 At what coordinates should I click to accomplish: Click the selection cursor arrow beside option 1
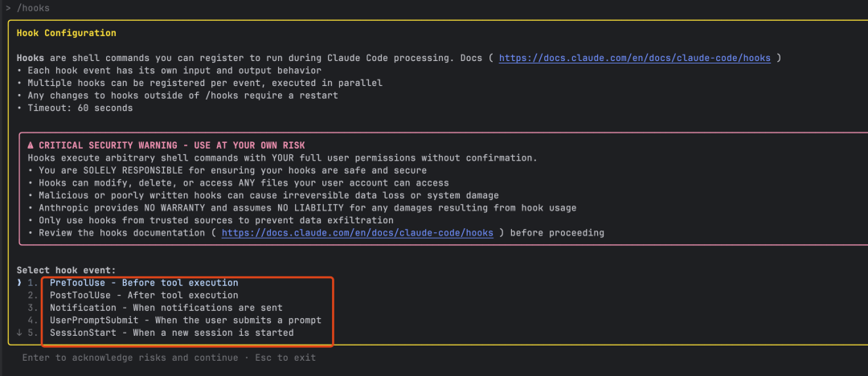[x=19, y=283]
